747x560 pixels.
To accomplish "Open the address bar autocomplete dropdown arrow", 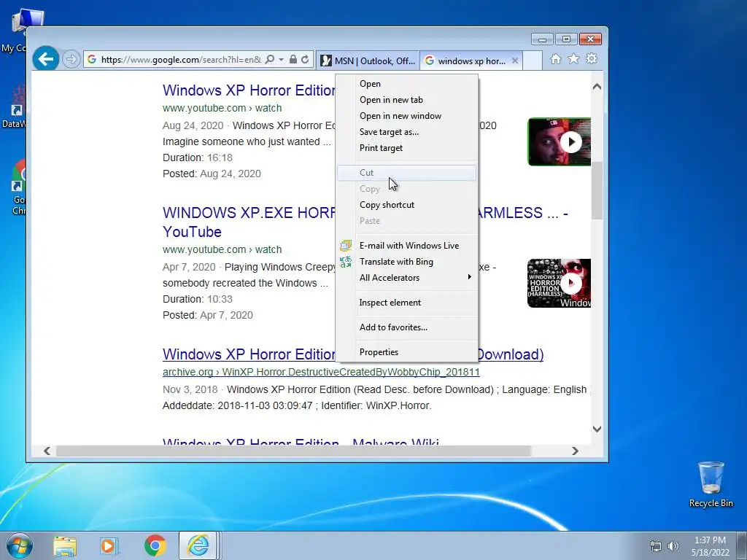I will tap(281, 60).
